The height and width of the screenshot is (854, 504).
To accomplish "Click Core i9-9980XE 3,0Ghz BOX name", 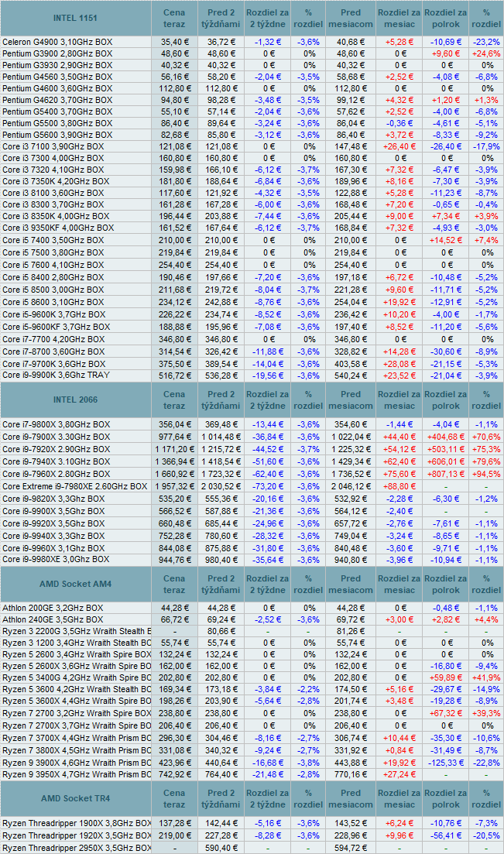I will click(x=56, y=559).
